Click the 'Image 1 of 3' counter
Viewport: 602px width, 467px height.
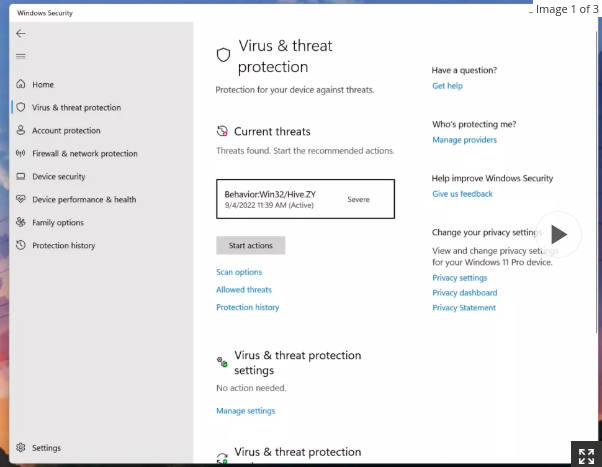pyautogui.click(x=567, y=9)
